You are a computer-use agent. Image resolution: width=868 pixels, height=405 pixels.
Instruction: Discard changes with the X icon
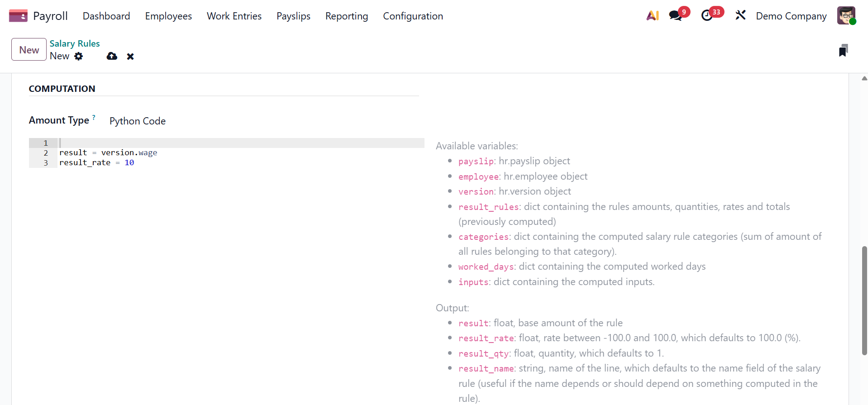click(x=130, y=57)
